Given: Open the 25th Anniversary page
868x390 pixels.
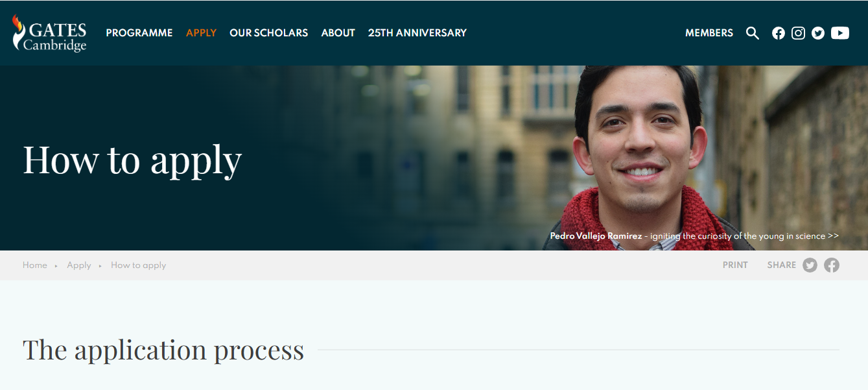Looking at the screenshot, I should (417, 33).
